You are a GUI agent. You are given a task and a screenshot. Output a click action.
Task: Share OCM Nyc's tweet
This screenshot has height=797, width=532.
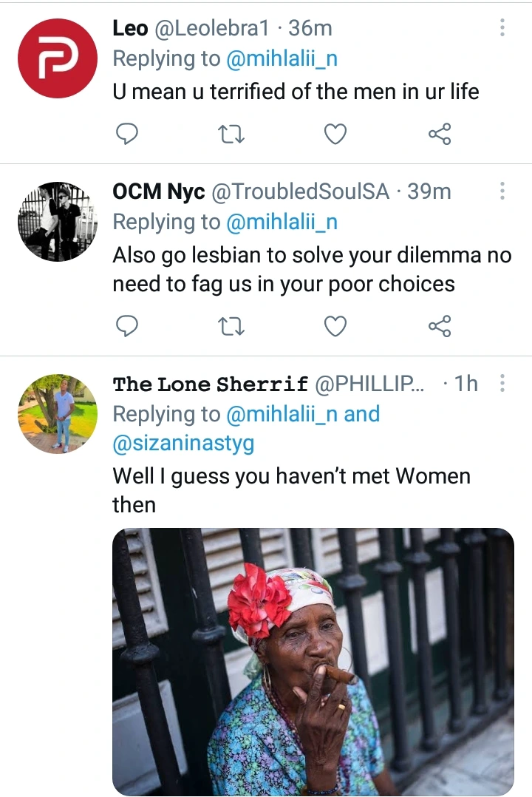440,326
